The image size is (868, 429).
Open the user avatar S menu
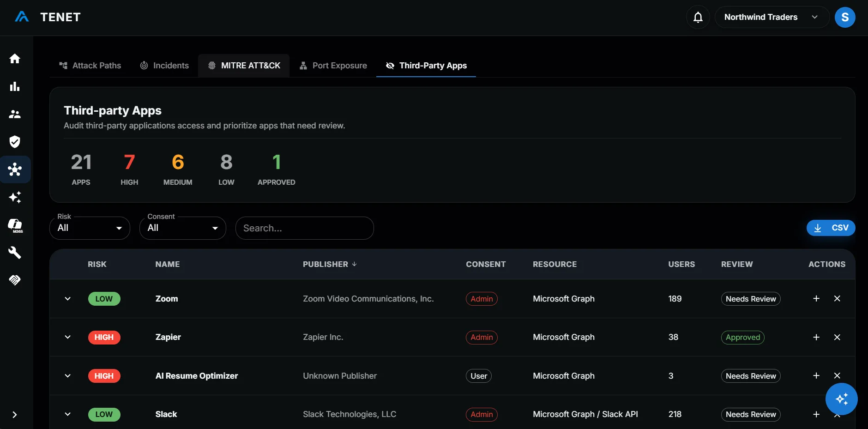(845, 18)
